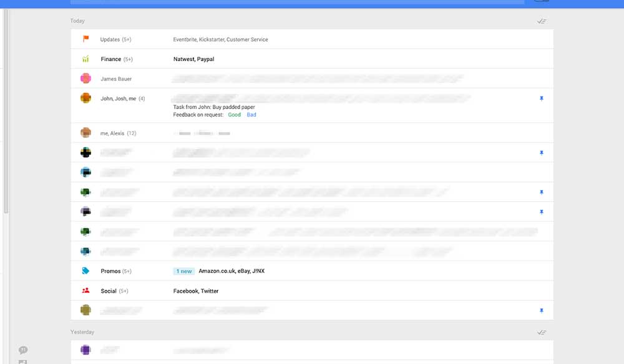Click the orange flag icon for Updates

point(85,39)
